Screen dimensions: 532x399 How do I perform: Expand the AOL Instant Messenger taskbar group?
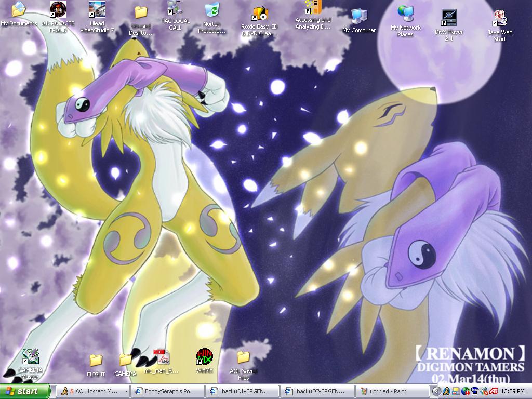click(126, 392)
